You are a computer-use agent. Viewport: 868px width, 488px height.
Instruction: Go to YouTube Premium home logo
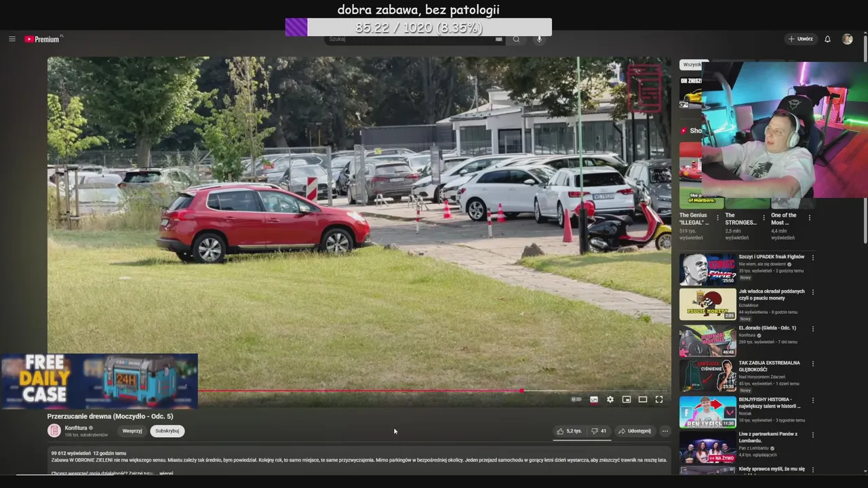tap(43, 39)
